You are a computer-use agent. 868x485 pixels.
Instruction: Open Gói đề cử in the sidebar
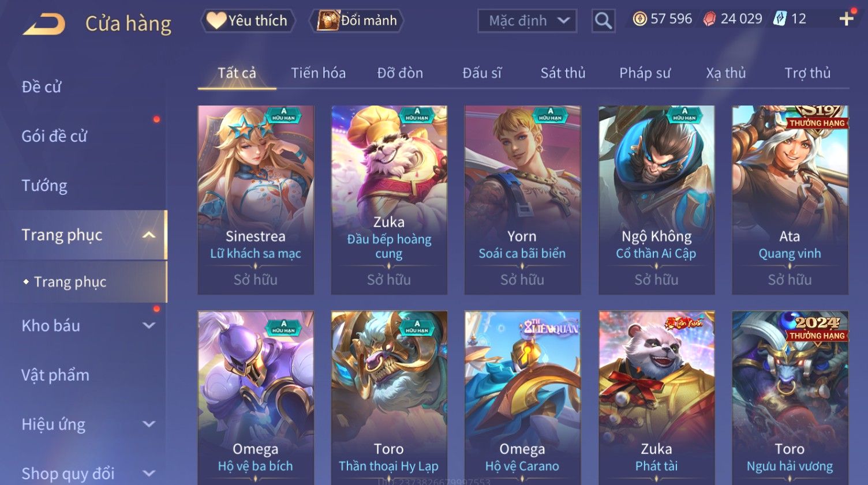pos(54,137)
